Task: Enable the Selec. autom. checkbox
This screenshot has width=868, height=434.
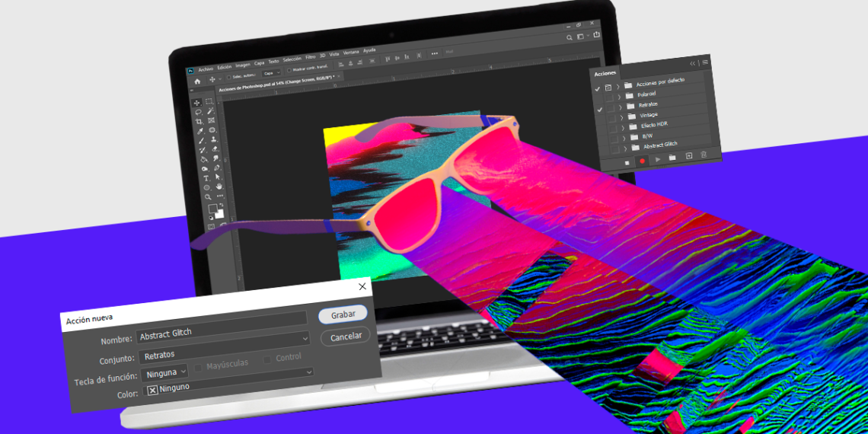Action: [228, 78]
